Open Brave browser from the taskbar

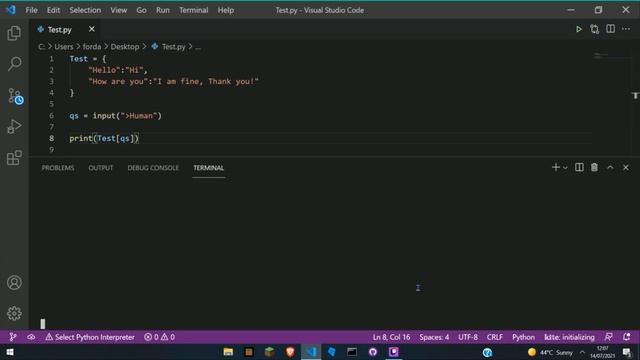(290, 352)
